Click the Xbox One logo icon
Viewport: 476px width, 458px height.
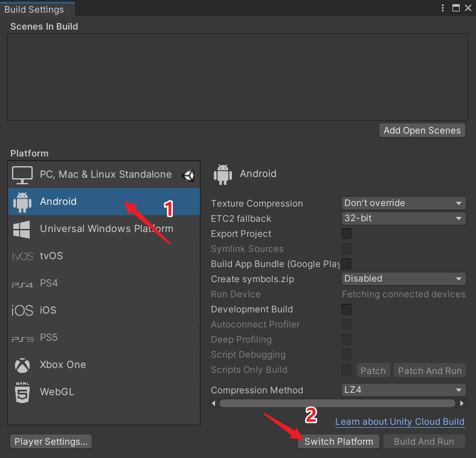(22, 365)
